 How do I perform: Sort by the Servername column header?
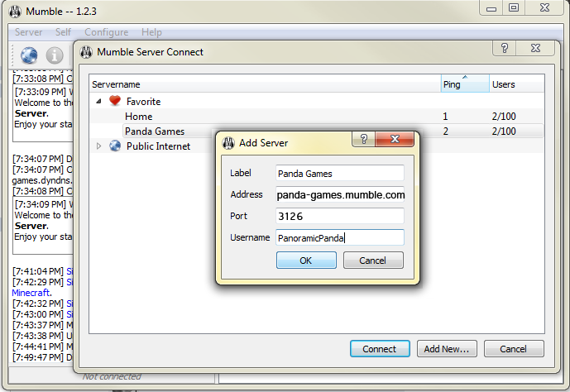click(x=266, y=84)
